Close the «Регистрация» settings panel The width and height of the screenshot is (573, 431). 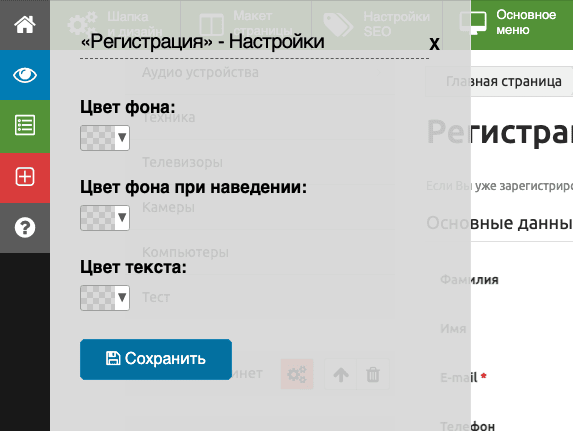tap(434, 44)
